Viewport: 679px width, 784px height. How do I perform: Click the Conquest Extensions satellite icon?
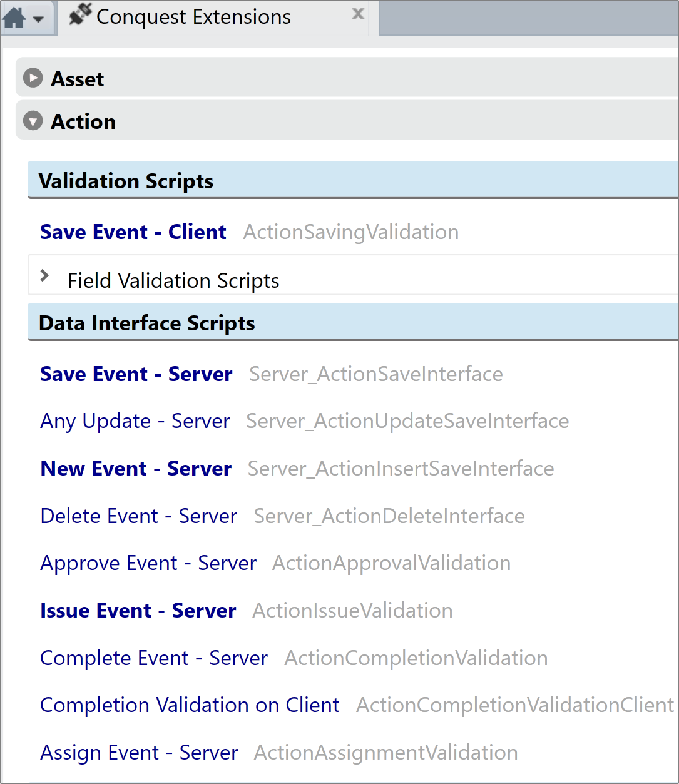coord(80,14)
